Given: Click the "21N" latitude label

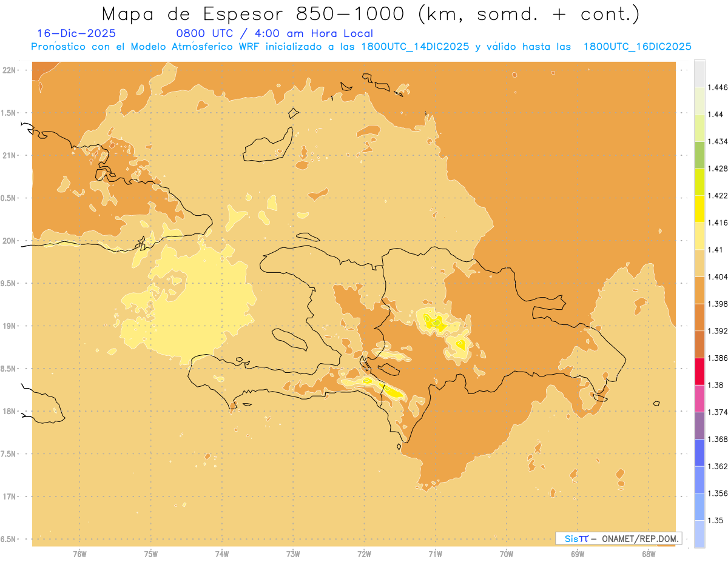Looking at the screenshot, I should 10,155.
